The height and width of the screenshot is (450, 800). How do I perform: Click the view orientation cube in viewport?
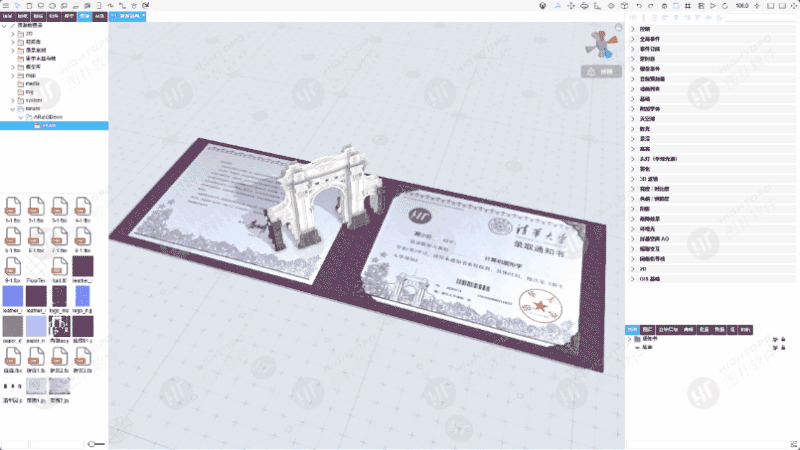click(x=602, y=44)
